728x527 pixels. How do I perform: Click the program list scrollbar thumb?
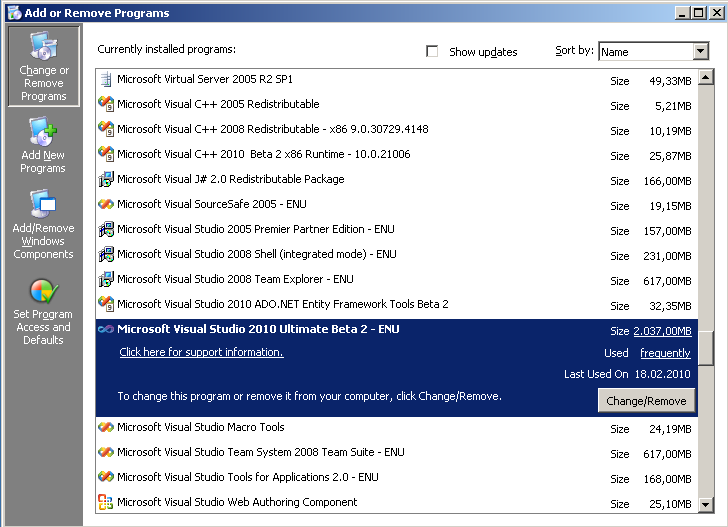706,348
